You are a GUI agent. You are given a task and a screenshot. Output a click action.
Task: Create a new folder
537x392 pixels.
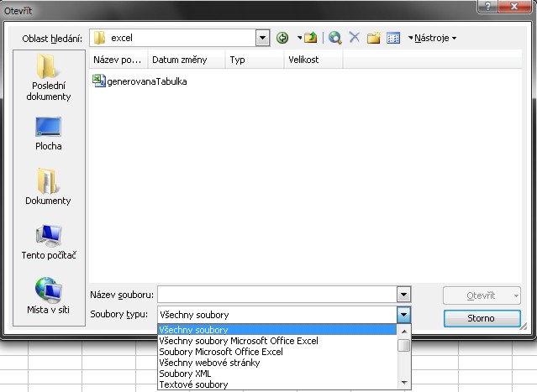pyautogui.click(x=374, y=38)
